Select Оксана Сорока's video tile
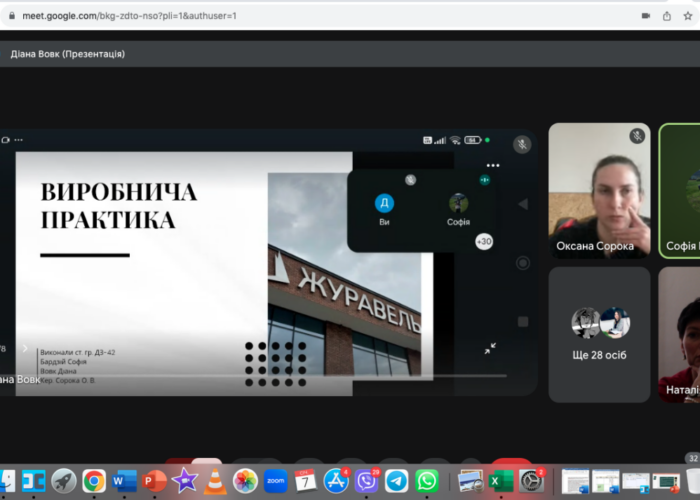Image resolution: width=700 pixels, height=500 pixels. [x=599, y=190]
